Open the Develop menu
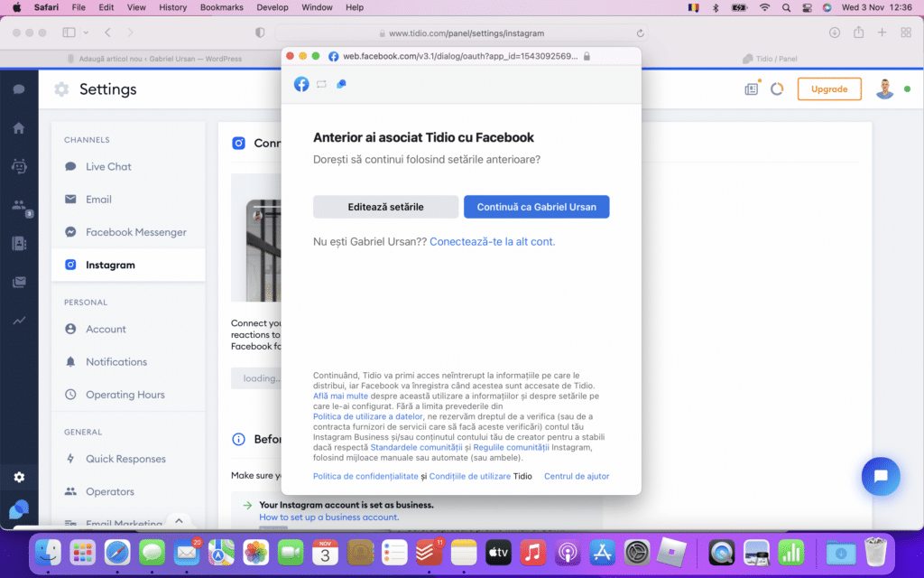This screenshot has width=924, height=578. (273, 7)
